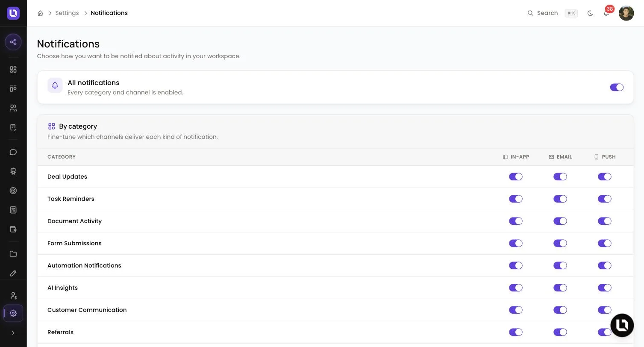Viewport: 644px width, 347px height.
Task: Toggle AI Insights push notifications
Action: tap(605, 288)
